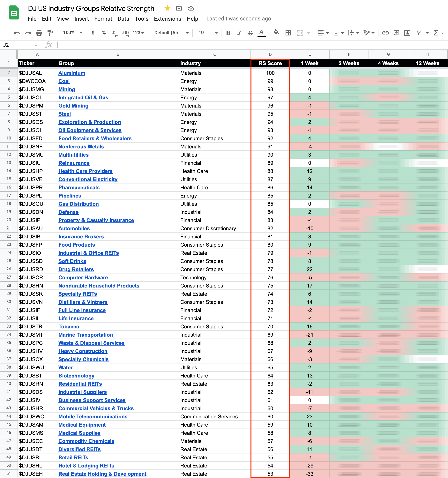
Task: Open text wrapping dropdown
Action: 354,33
